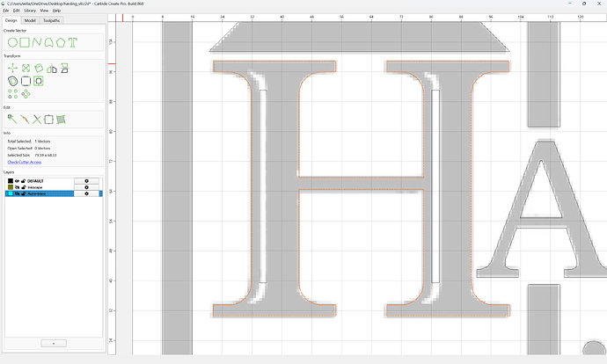
Task: Toggle the lock on the DEFAULT layer
Action: click(23, 181)
